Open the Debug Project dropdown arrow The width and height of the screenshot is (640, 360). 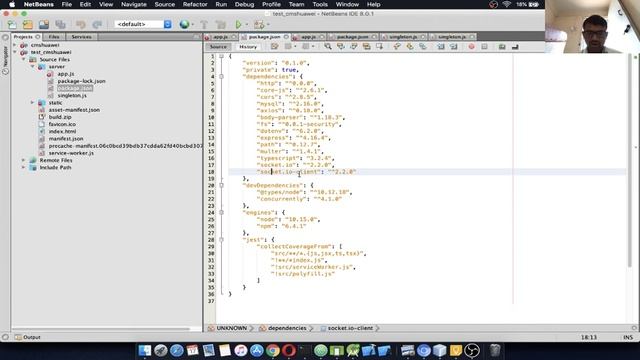(268, 25)
